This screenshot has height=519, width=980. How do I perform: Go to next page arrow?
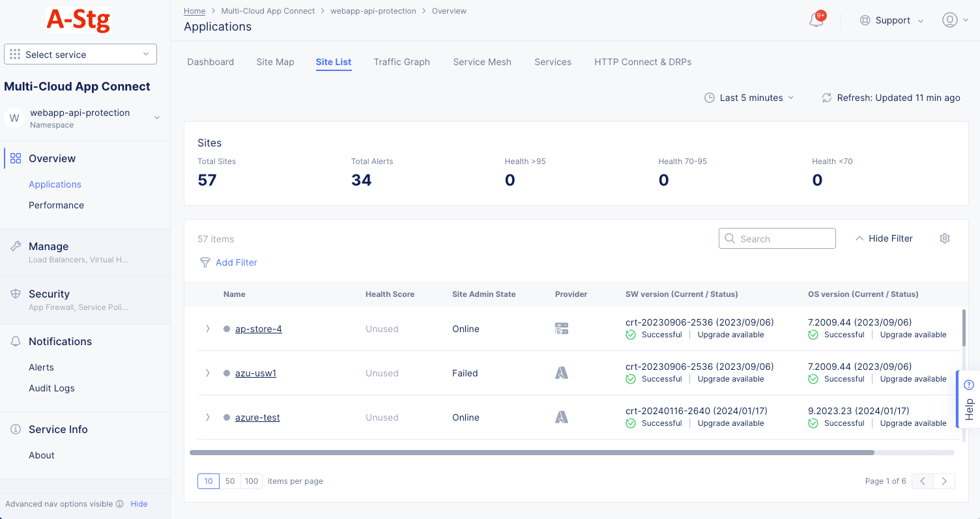944,481
